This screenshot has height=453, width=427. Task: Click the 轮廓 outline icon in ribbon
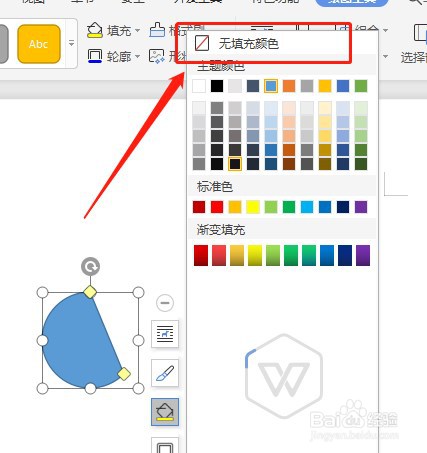tap(95, 56)
